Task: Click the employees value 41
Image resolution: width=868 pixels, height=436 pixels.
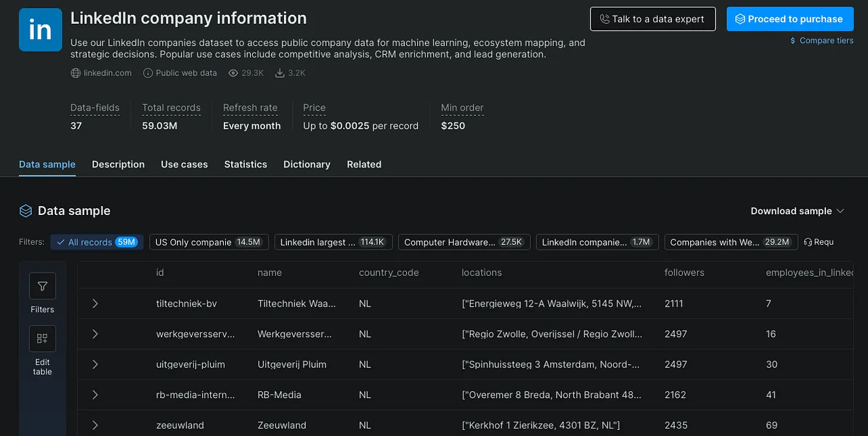Action: [771, 395]
